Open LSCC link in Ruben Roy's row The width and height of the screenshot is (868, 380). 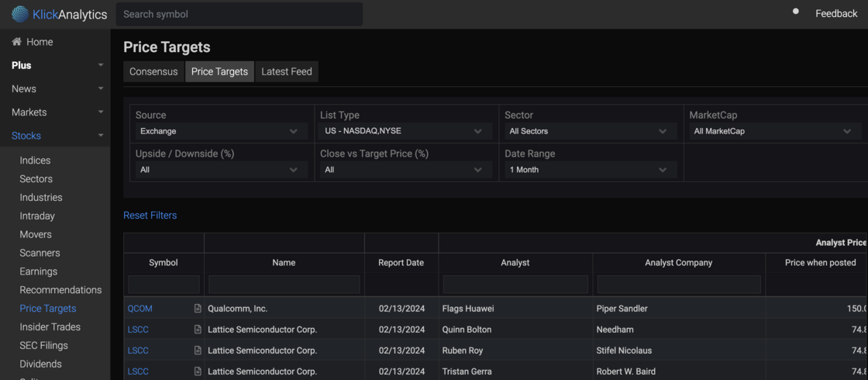(x=139, y=351)
